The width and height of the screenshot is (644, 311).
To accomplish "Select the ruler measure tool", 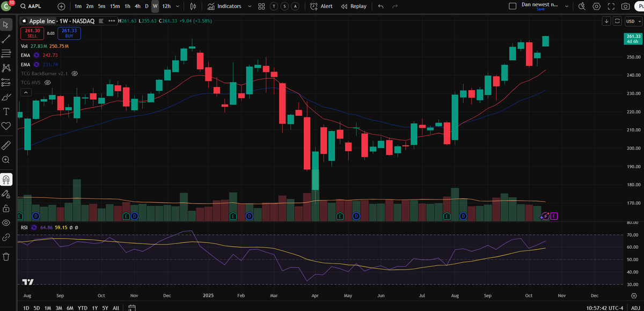I will 6,145.
